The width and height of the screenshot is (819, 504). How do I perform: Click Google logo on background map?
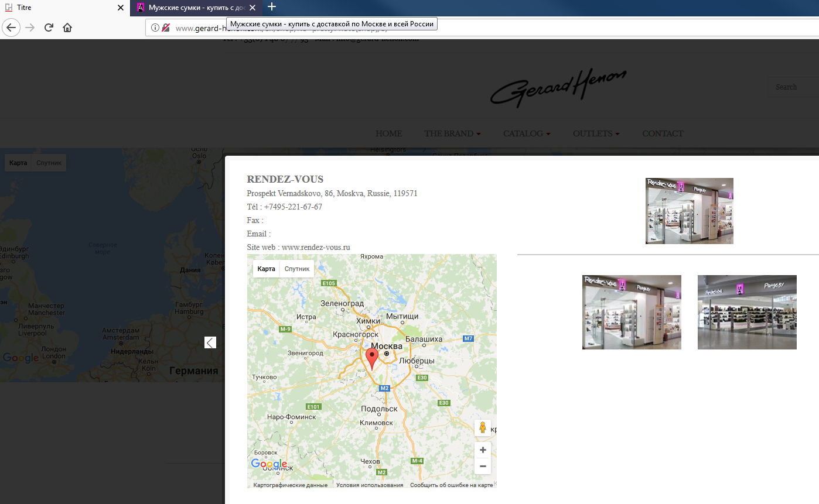coord(21,358)
